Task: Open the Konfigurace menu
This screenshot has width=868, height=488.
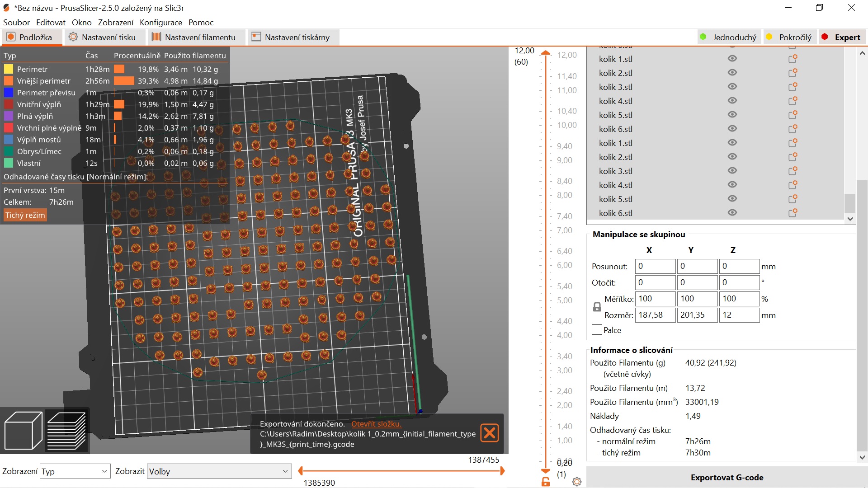Action: click(161, 22)
